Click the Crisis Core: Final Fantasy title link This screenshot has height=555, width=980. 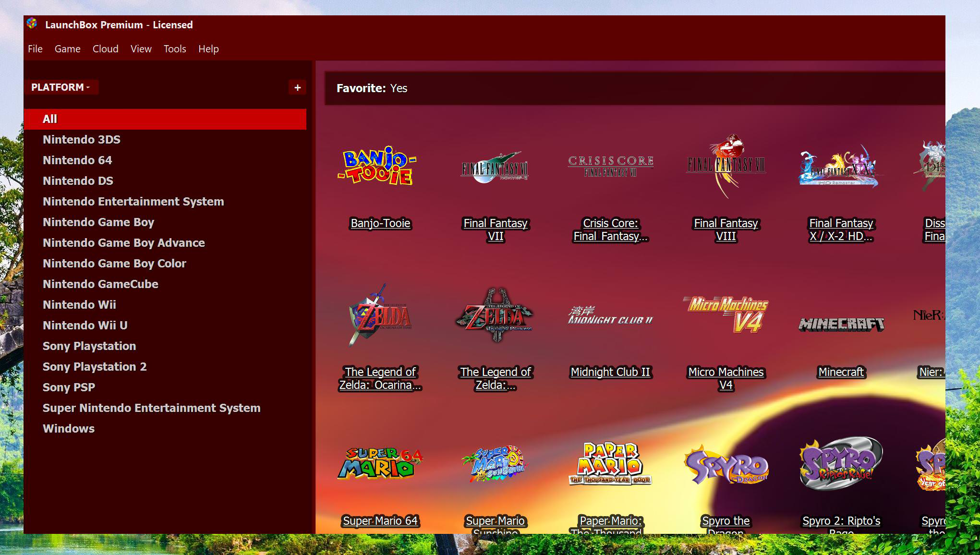[x=610, y=229]
